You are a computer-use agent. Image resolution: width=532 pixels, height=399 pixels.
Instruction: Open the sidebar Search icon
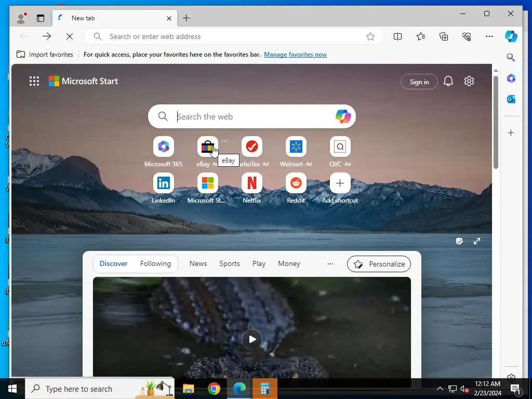511,57
